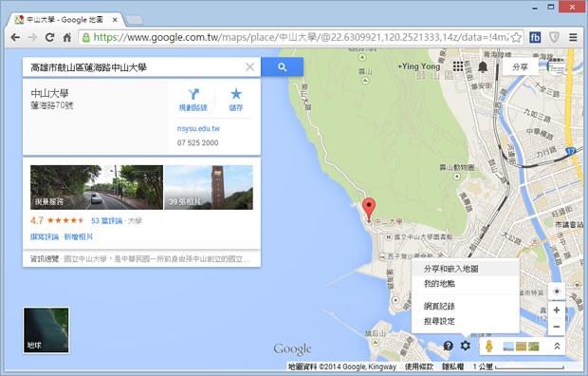
Task: Click the 國立中山大學圖書館 library marker
Action: coord(389,237)
